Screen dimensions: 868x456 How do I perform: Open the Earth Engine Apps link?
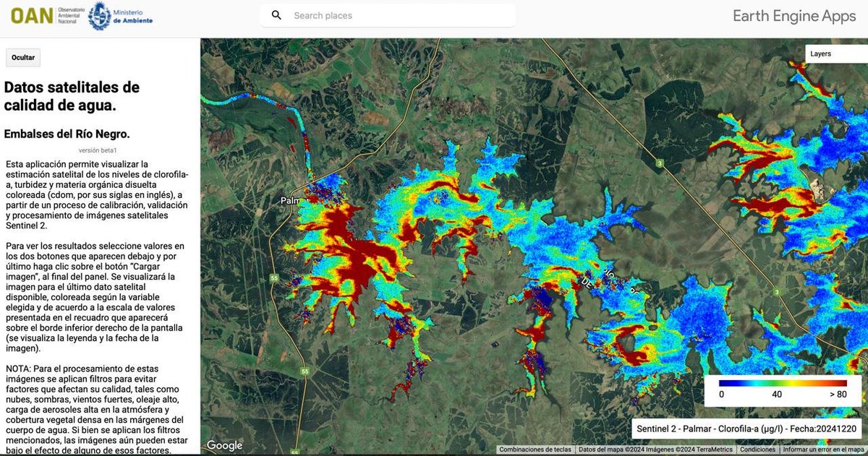tap(794, 16)
